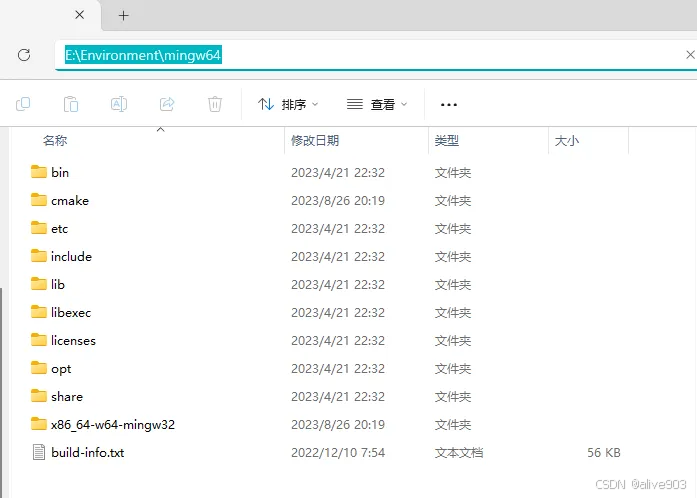The image size is (697, 498).
Task: Click the folder name share
Action: point(67,397)
